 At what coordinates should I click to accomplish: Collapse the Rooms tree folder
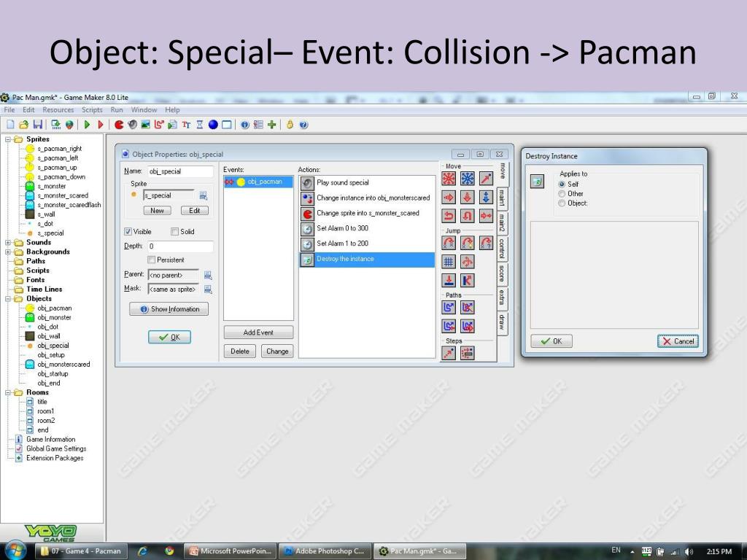pos(8,392)
